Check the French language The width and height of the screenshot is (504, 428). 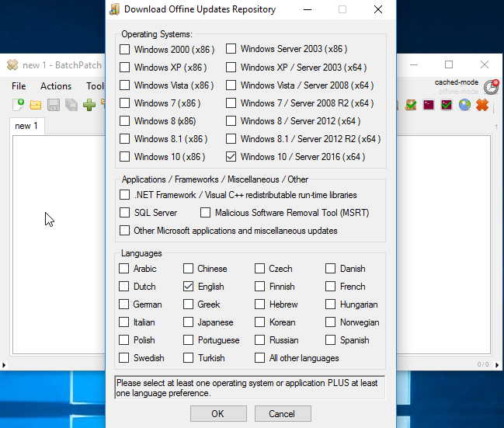click(x=330, y=286)
